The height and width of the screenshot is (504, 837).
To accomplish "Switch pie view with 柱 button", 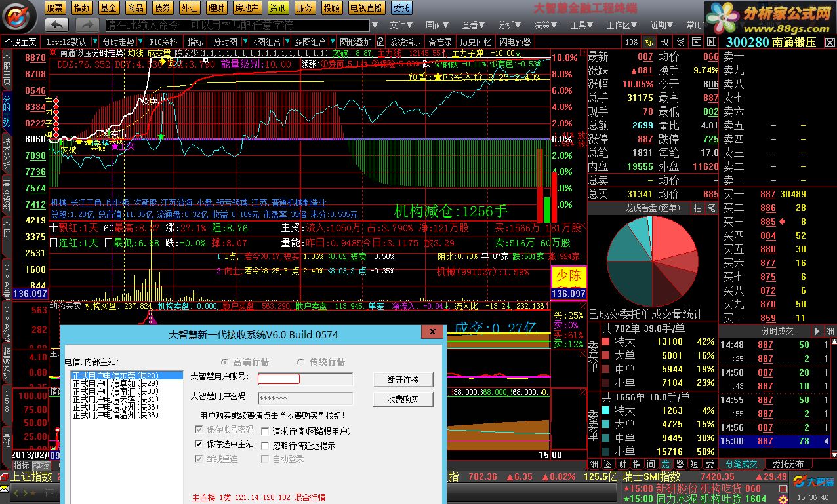I will (x=697, y=208).
